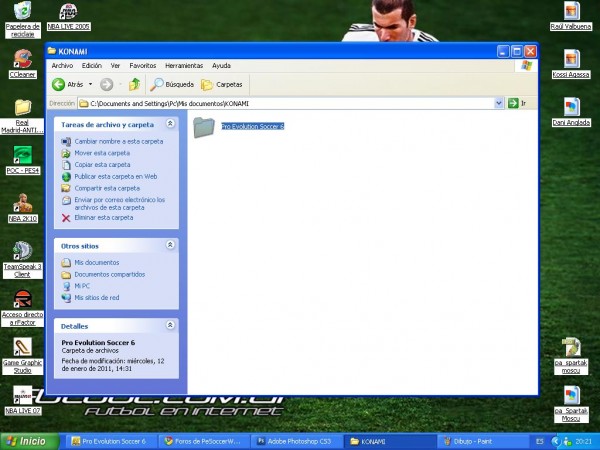600x450 pixels.
Task: Open the Herramientas menu
Action: click(x=184, y=66)
